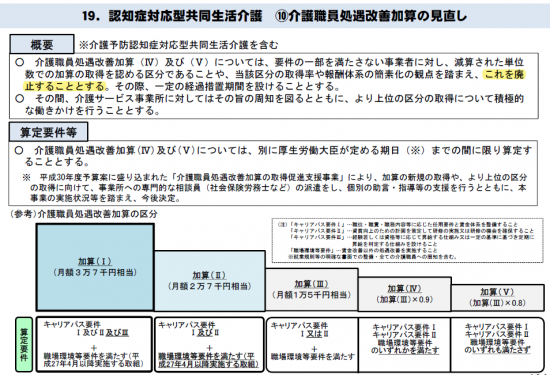
Task: Click the 概要 heading box
Action: [42, 45]
